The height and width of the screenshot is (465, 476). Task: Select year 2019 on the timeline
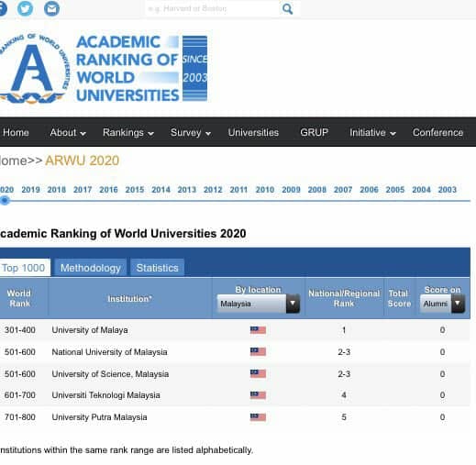[x=30, y=190]
